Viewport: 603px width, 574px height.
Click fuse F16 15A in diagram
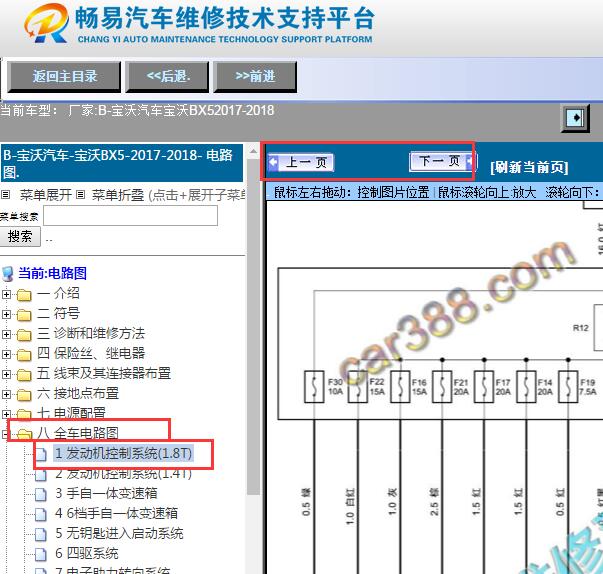(x=400, y=387)
